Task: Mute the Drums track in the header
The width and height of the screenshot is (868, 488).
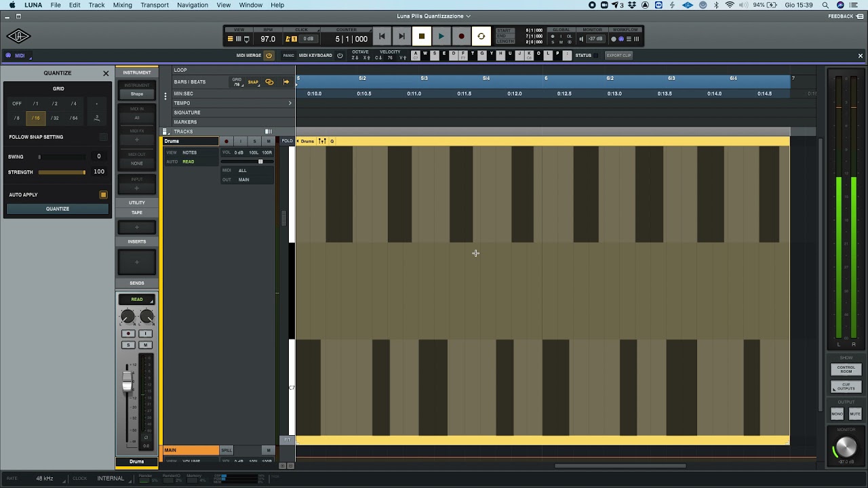Action: (x=269, y=141)
